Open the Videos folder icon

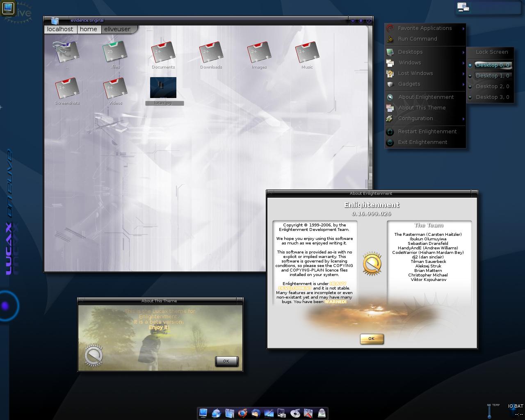click(x=115, y=89)
